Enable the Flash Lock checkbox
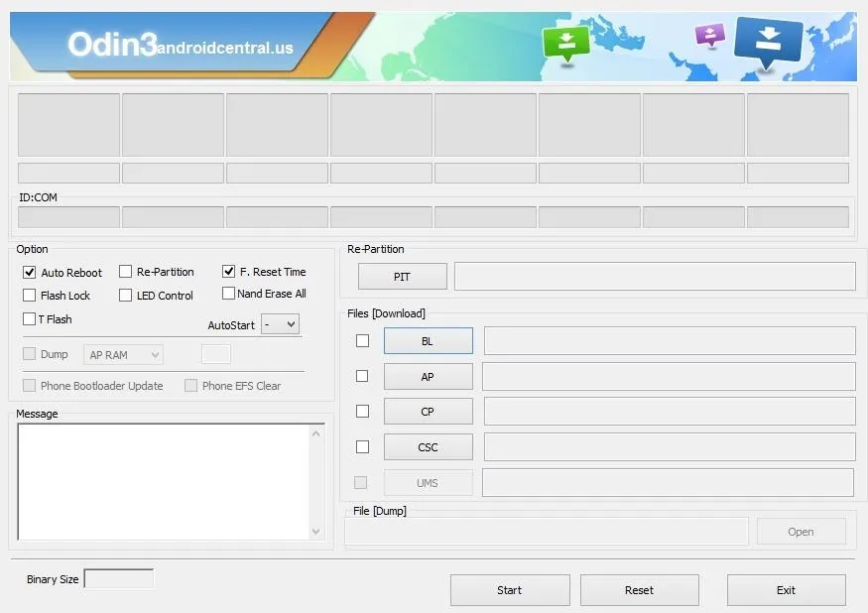 click(x=30, y=296)
